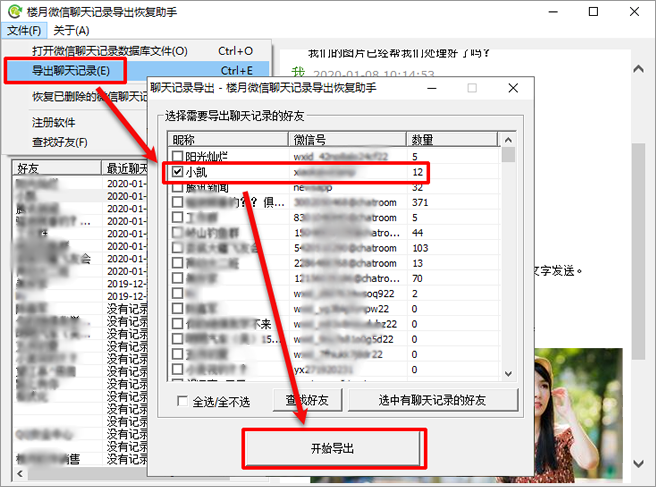656x487 pixels.
Task: Toggle the 全选/全不选 checkbox
Action: 182,401
